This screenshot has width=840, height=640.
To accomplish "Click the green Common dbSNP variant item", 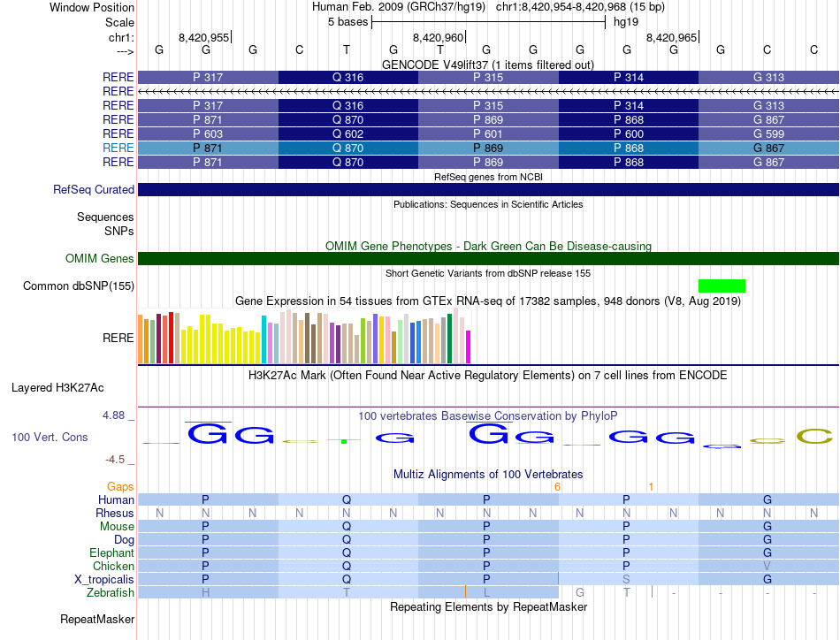I will click(x=722, y=286).
